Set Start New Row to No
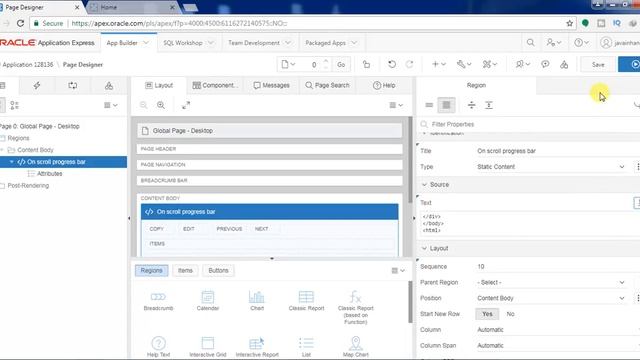640x360 pixels. [x=510, y=314]
